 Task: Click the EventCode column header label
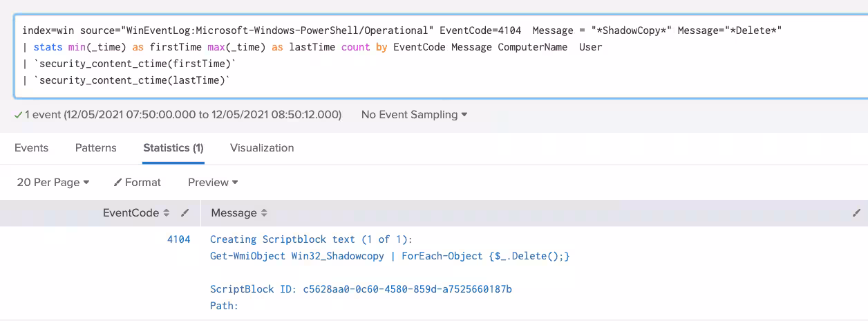131,213
